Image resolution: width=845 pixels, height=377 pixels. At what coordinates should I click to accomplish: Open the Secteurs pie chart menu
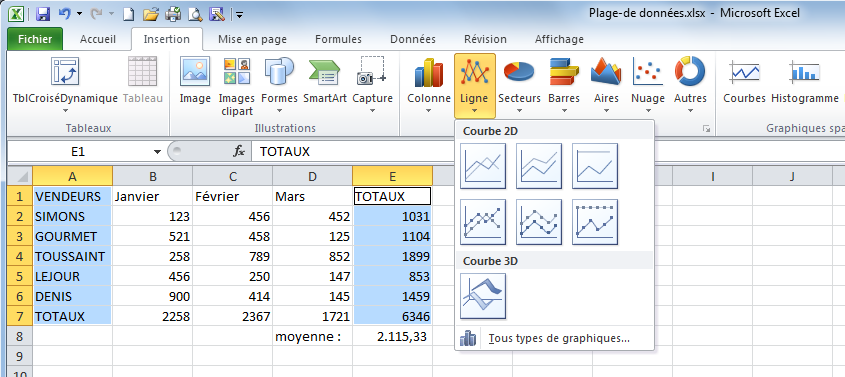pyautogui.click(x=519, y=85)
